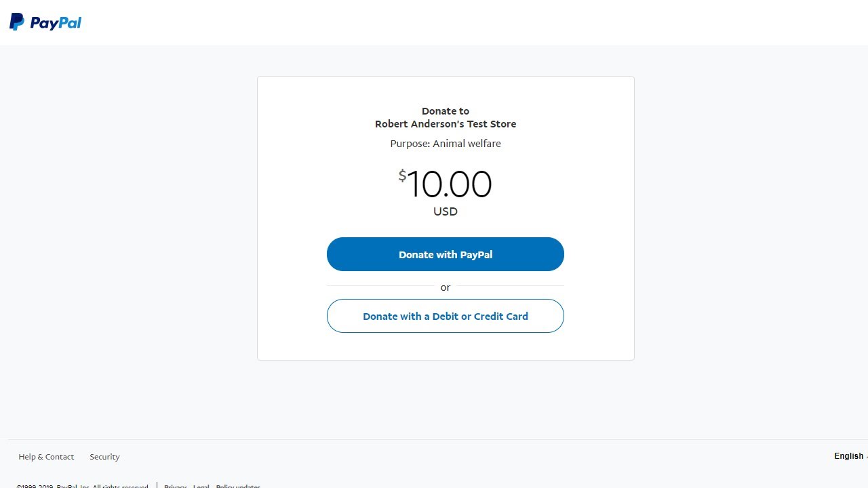Open the Privacy link in footer
This screenshot has width=868, height=488.
(175, 485)
